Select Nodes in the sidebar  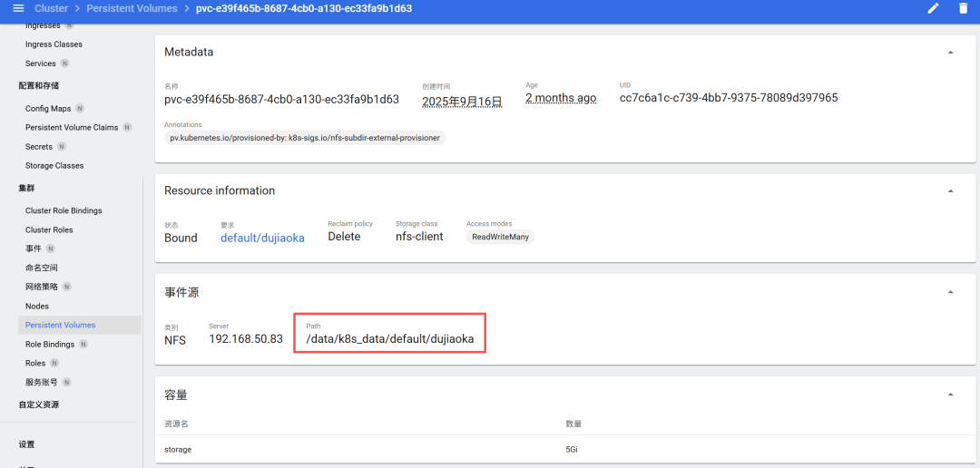(x=37, y=307)
